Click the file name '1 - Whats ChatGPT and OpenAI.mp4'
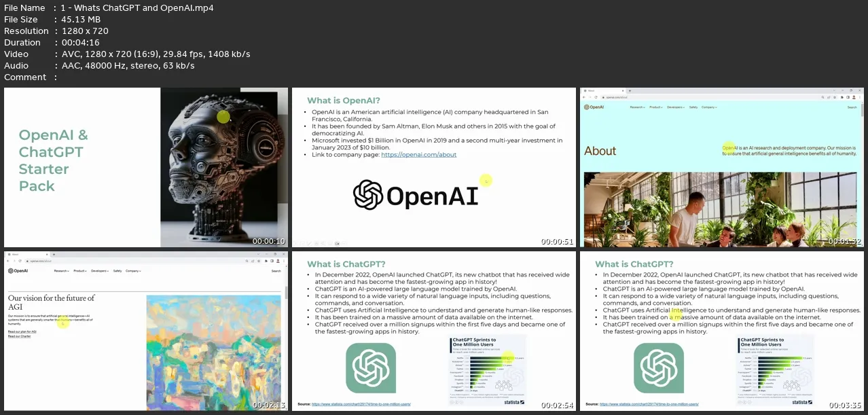Screen dimensions: 868x415 [137, 8]
